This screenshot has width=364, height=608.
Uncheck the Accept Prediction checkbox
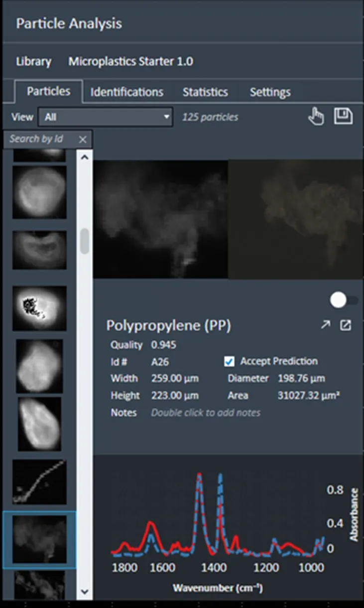coord(229,361)
